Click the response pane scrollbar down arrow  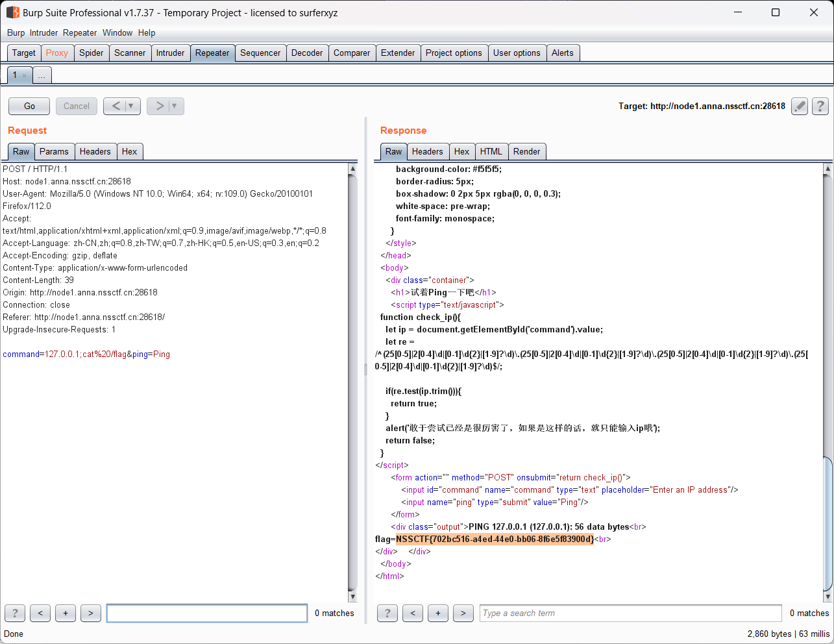828,596
